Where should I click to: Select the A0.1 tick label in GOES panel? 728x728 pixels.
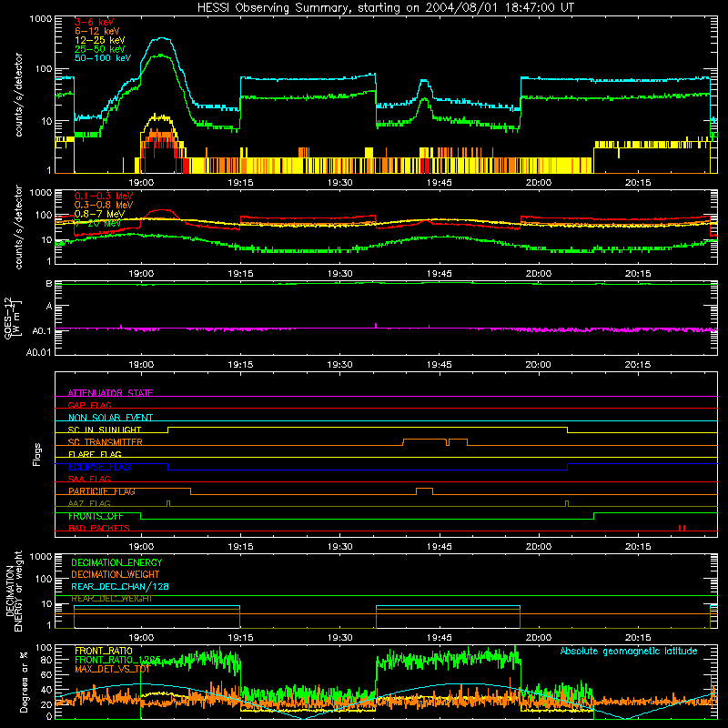(41, 331)
